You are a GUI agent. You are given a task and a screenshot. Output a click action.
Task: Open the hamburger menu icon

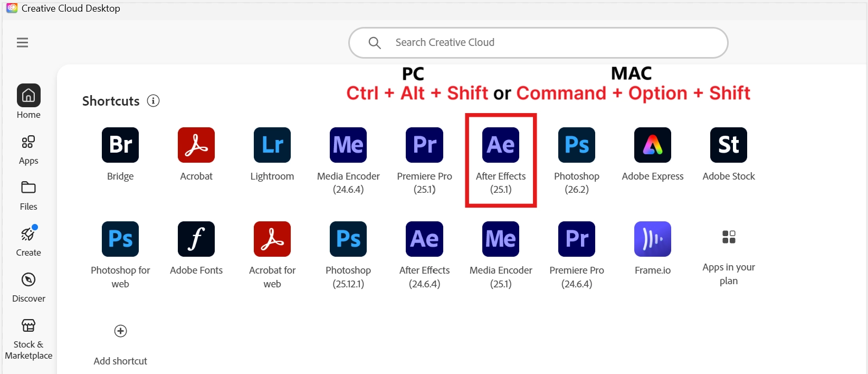[22, 43]
